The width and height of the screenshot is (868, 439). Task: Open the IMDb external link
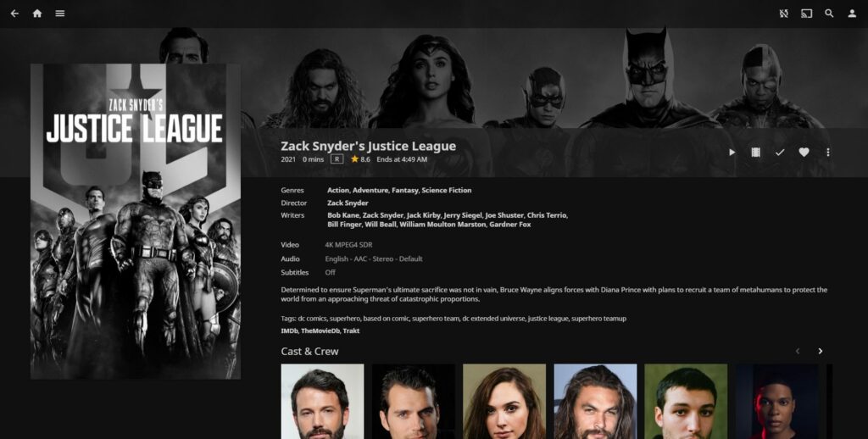point(289,331)
